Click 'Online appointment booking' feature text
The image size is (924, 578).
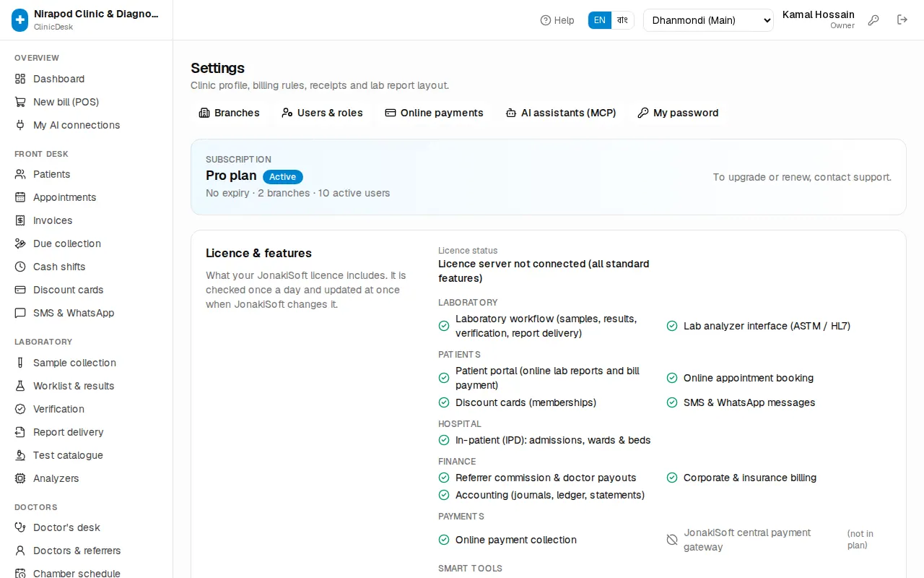[749, 378]
